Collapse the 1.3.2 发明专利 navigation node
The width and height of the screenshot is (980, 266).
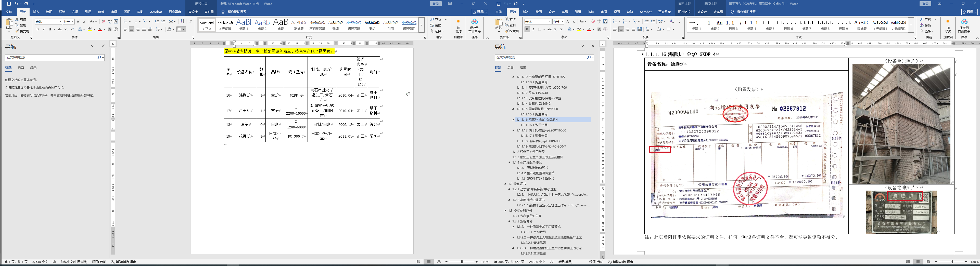pyautogui.click(x=509, y=221)
